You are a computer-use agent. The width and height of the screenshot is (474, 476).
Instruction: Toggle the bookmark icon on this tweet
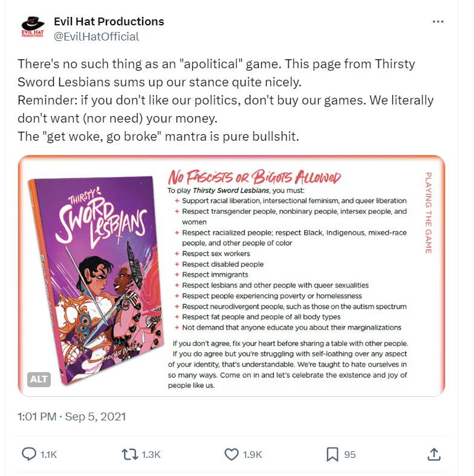click(332, 454)
